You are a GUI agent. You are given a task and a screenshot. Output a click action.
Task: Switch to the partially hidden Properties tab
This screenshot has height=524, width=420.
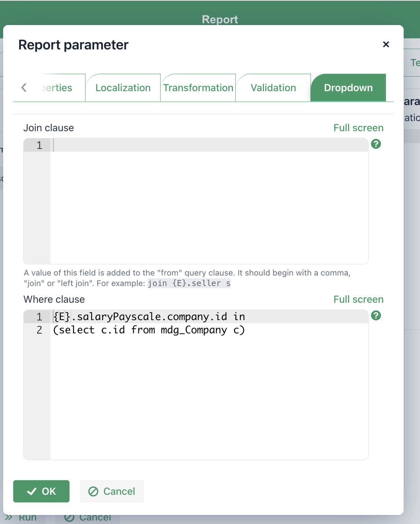click(x=57, y=88)
